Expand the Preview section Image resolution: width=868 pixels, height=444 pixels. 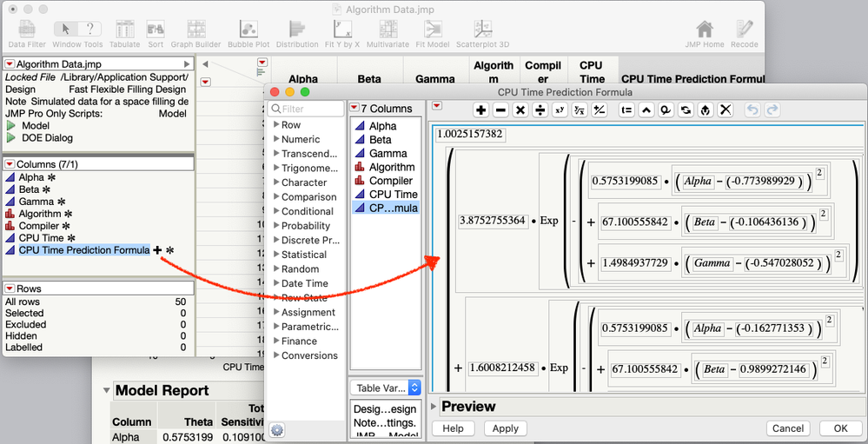tap(434, 407)
